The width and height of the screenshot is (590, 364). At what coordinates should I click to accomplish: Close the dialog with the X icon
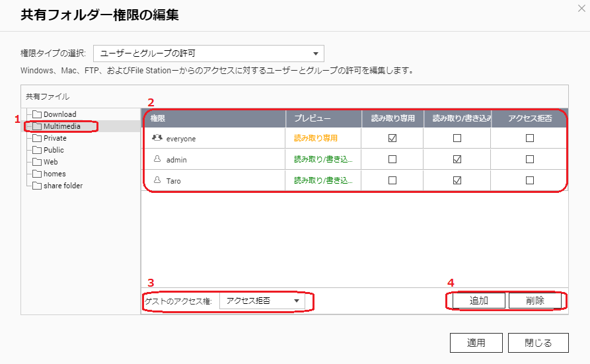581,9
